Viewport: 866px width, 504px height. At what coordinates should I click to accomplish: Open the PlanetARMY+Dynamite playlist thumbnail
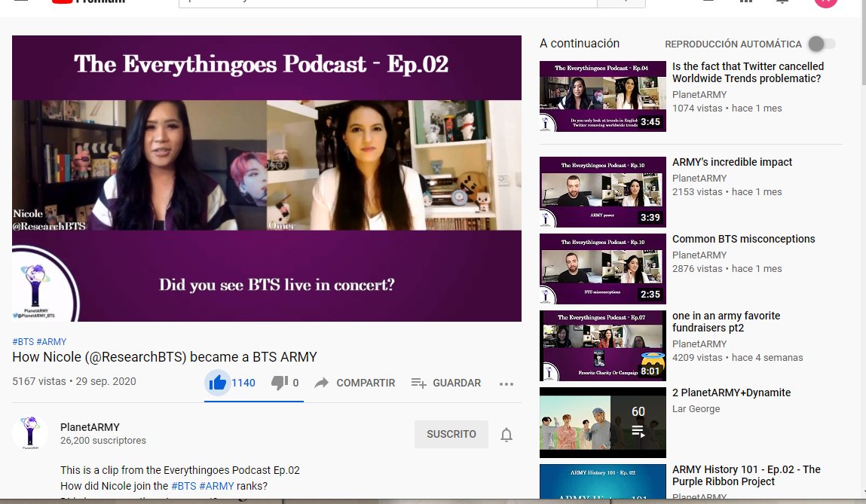pyautogui.click(x=602, y=423)
